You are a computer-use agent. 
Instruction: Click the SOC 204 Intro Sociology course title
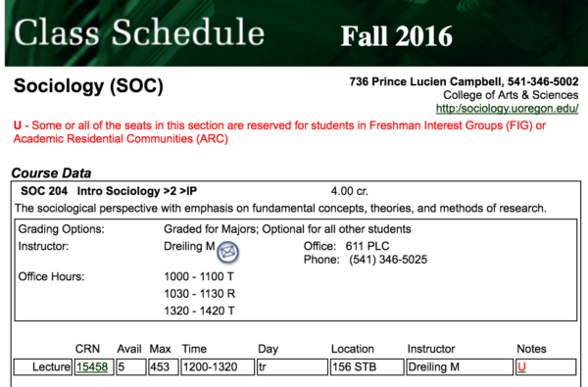pos(109,191)
